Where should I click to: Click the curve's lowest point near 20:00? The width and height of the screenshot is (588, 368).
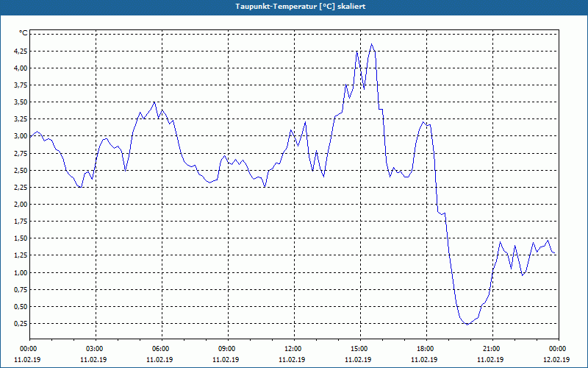click(467, 325)
